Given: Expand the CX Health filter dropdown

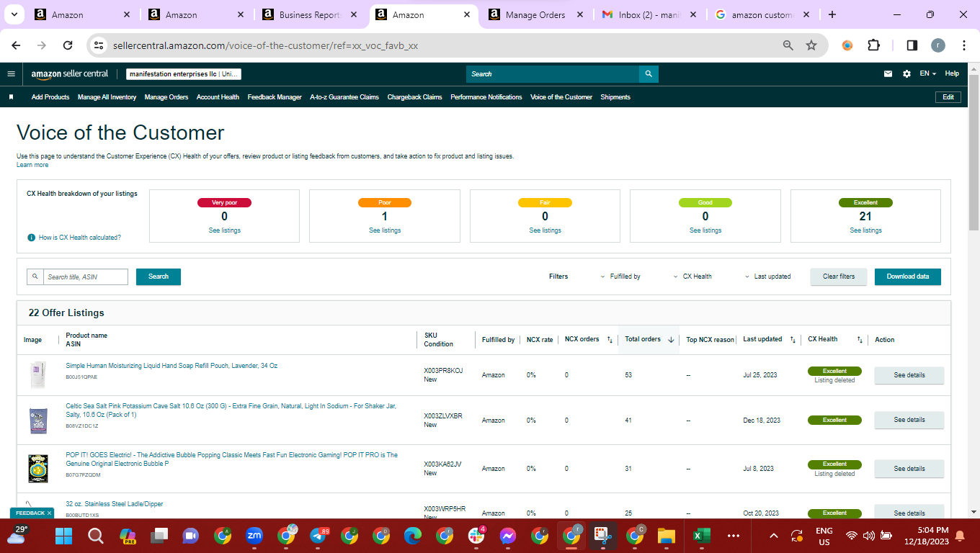Looking at the screenshot, I should click(692, 276).
